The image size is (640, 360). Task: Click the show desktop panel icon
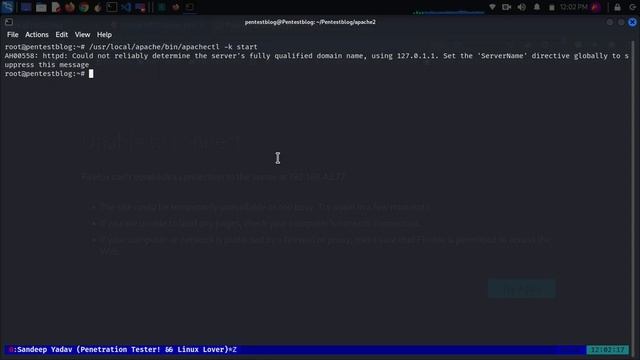(26, 7)
